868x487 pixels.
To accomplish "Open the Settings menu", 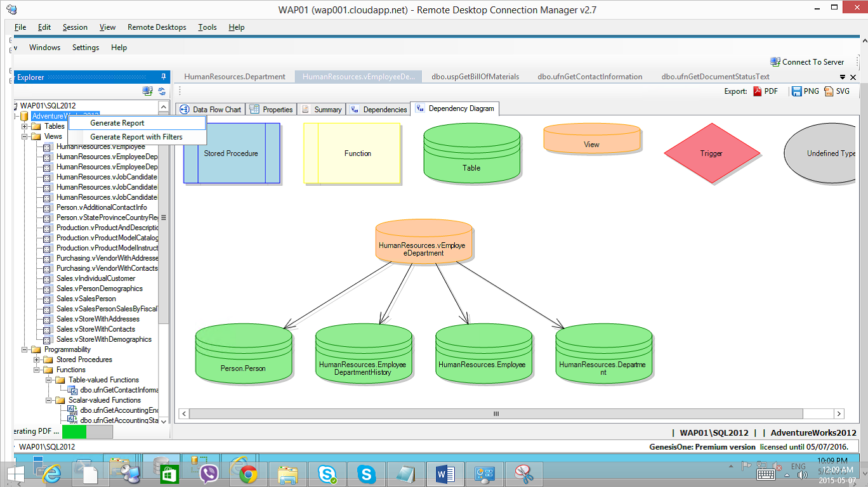I will [86, 48].
